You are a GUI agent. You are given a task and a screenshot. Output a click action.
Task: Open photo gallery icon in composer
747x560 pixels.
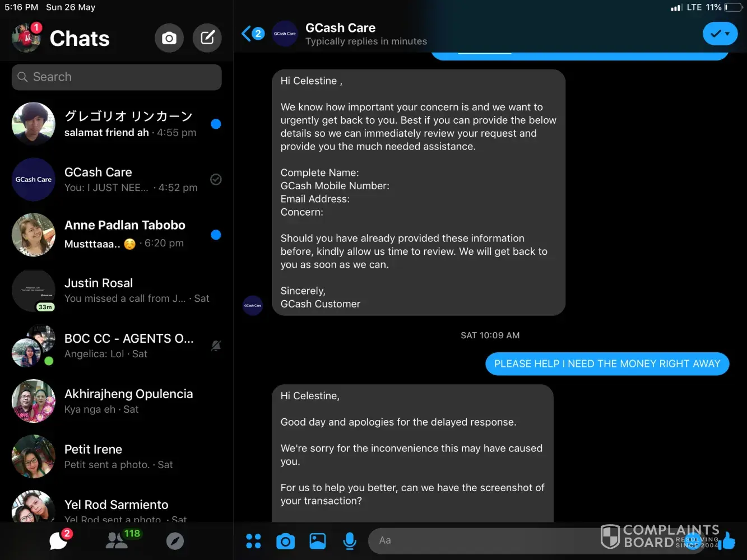tap(318, 541)
